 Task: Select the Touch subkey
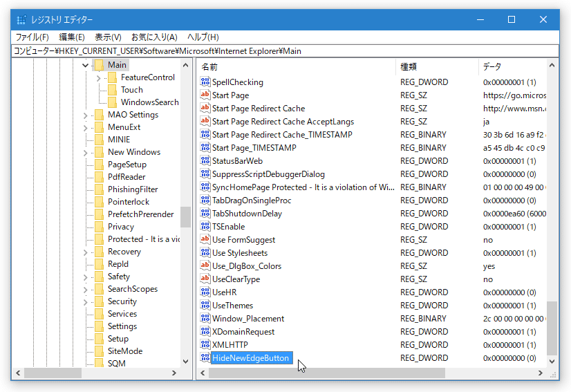(x=132, y=90)
